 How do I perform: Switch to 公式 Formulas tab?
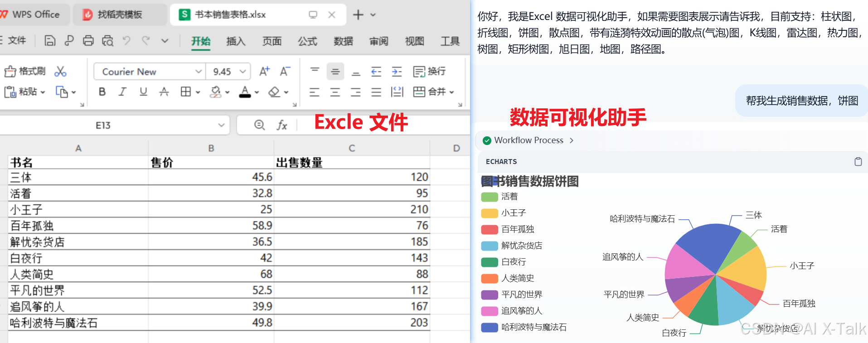[x=307, y=41]
